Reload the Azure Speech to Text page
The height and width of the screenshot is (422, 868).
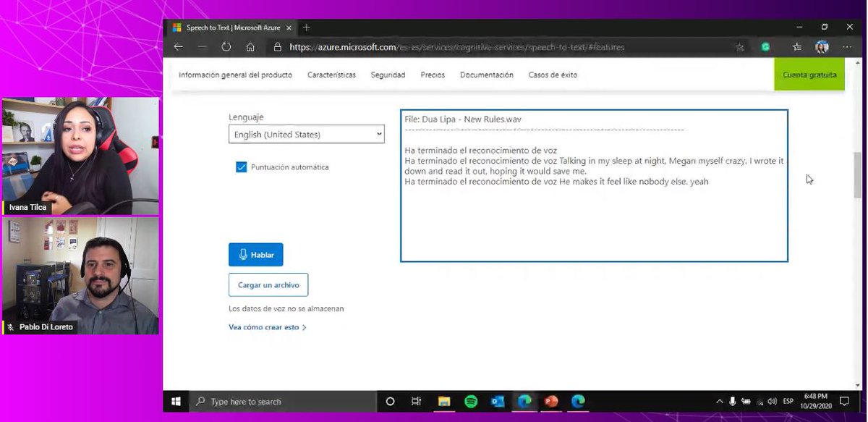[226, 47]
